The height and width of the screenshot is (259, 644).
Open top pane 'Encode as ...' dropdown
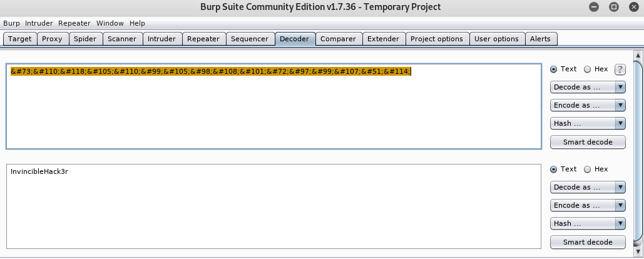click(588, 105)
